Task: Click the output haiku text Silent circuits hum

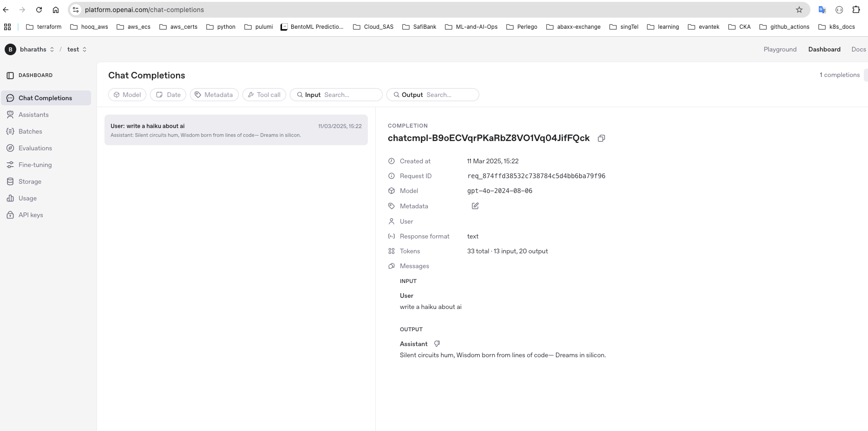Action: click(503, 355)
